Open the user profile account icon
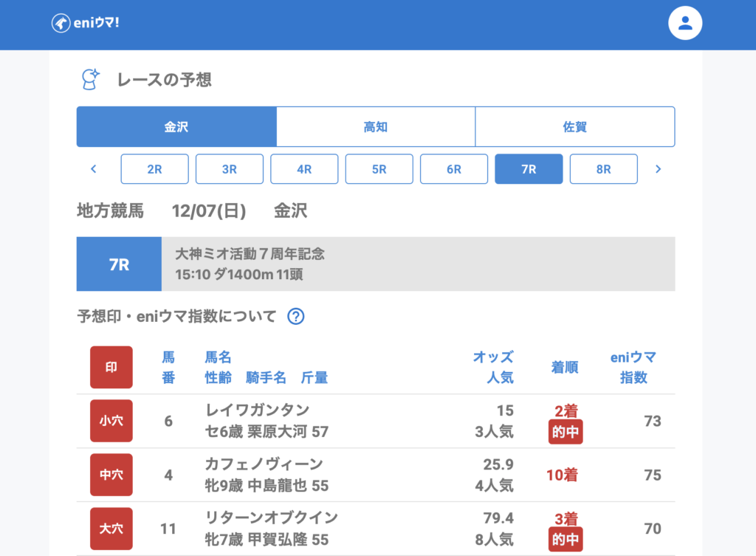Image resolution: width=756 pixels, height=556 pixels. click(685, 24)
